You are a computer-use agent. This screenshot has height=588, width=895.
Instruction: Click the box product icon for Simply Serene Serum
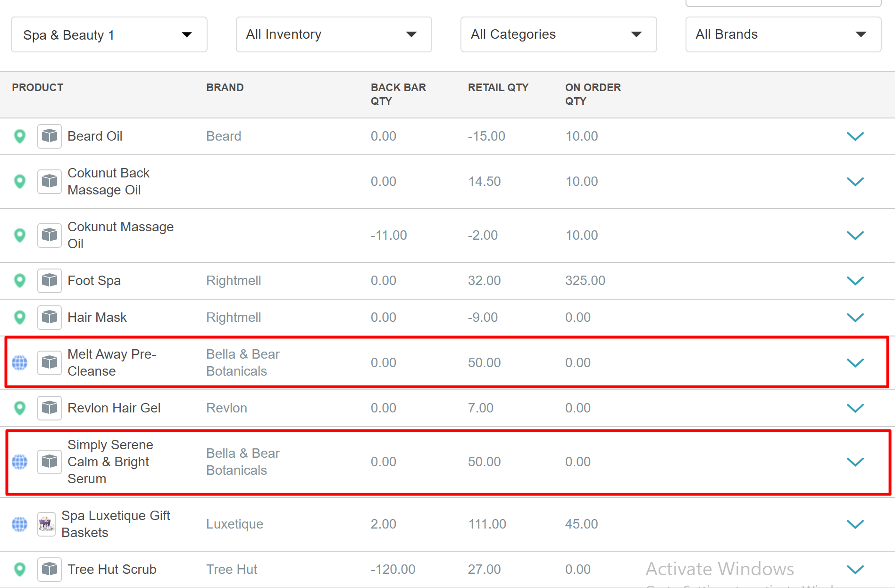pos(50,462)
